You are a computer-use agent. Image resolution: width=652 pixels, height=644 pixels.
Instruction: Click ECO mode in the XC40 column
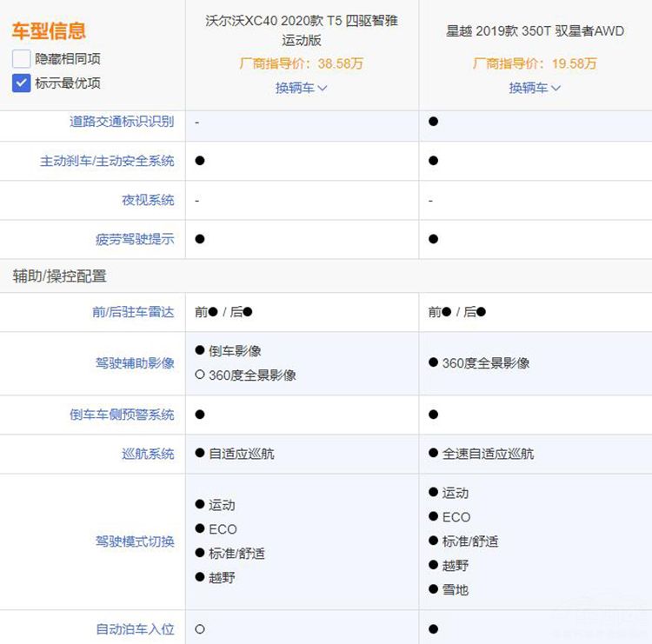coord(223,529)
